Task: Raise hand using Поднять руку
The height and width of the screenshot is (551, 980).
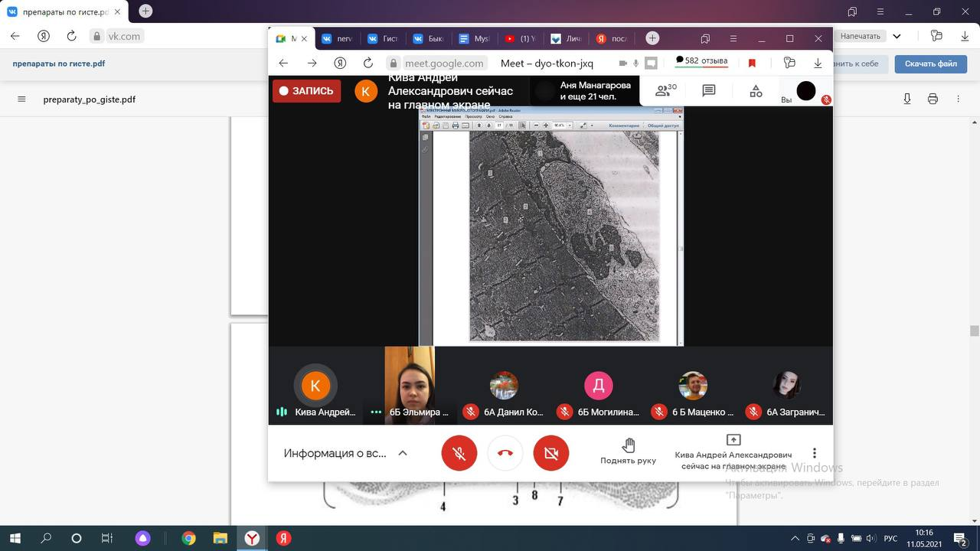Action: coord(628,452)
